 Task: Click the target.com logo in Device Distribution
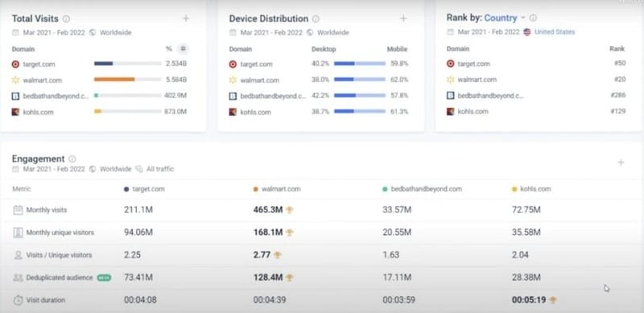[x=233, y=64]
